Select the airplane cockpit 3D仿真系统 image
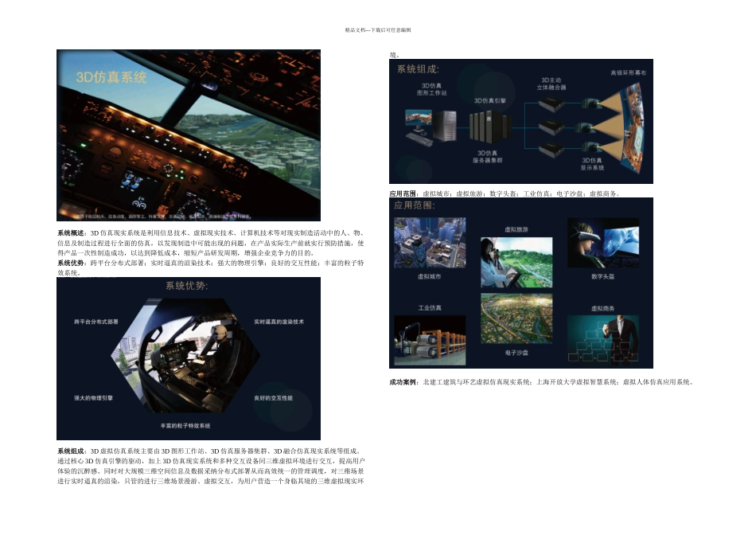The image size is (756, 535). pos(189,135)
